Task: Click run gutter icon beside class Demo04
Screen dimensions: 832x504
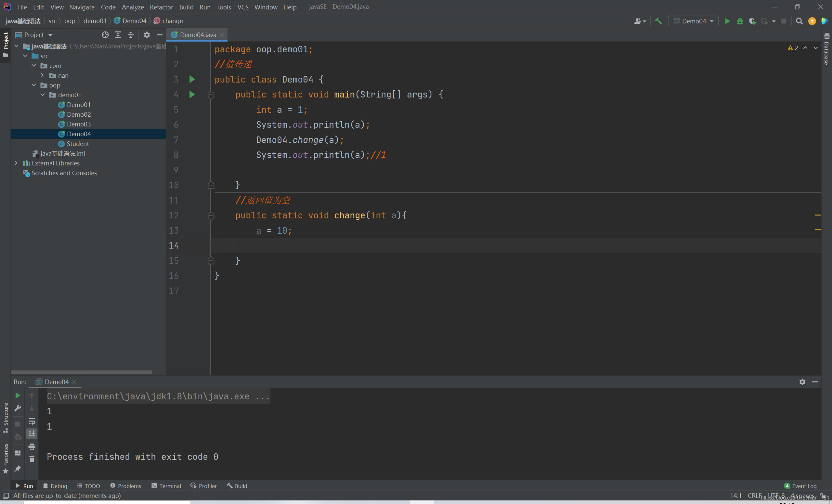Action: [x=192, y=79]
